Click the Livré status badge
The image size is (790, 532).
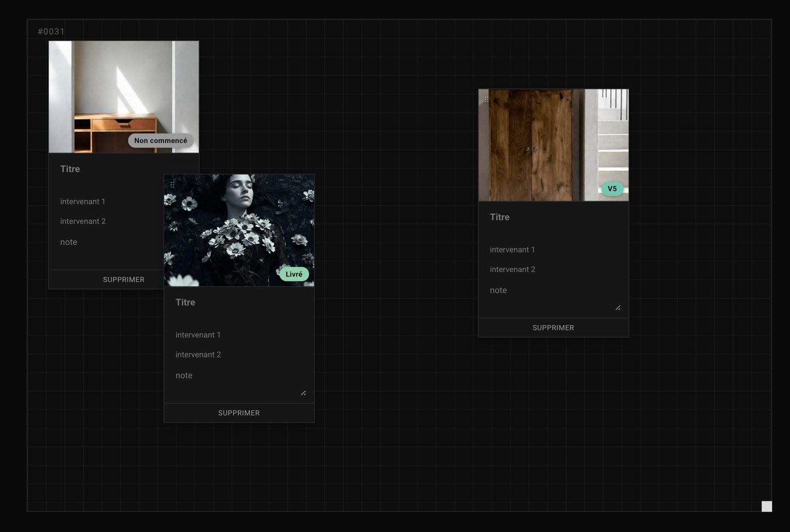[x=294, y=274]
